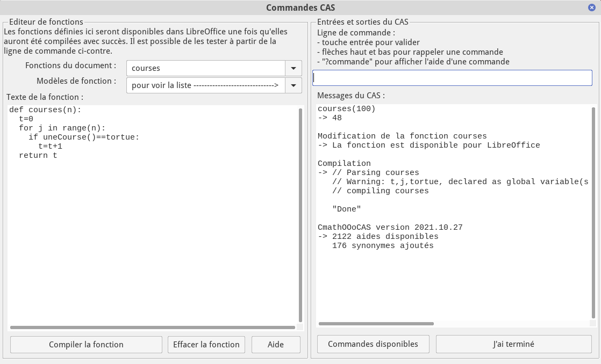Expand the Modèles de fonction dropdown arrow
The width and height of the screenshot is (601, 364).
(294, 85)
